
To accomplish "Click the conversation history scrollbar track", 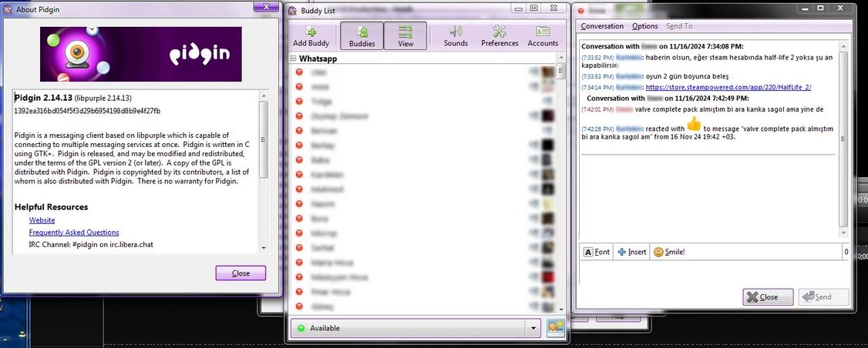I will pos(843,140).
